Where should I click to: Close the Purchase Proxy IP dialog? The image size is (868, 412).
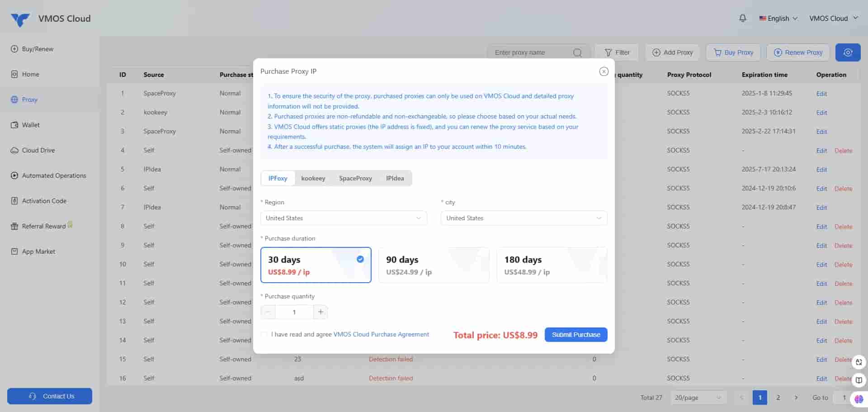click(x=604, y=71)
